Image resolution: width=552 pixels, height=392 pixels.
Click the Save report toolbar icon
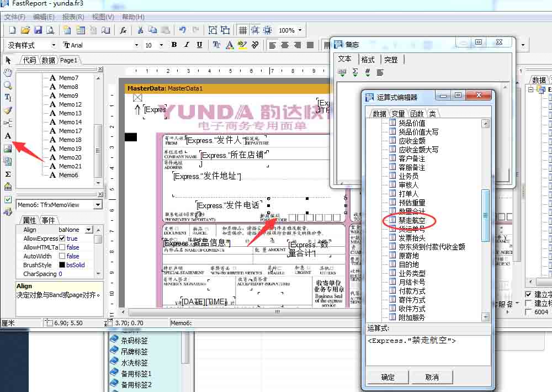38,30
